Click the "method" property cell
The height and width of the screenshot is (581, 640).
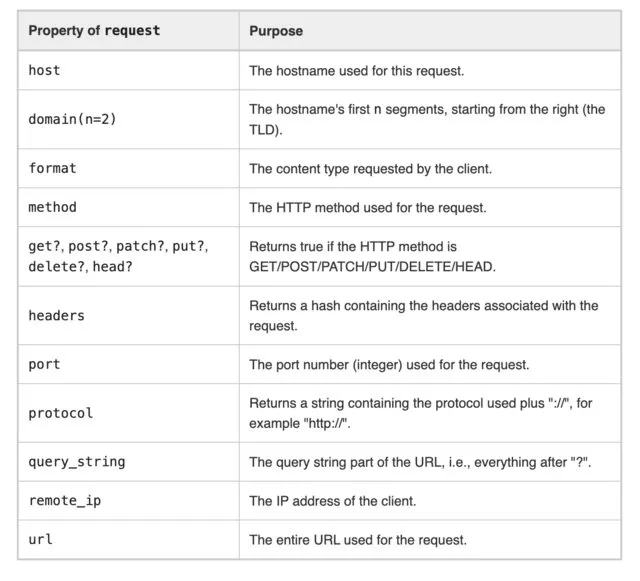pyautogui.click(x=52, y=207)
